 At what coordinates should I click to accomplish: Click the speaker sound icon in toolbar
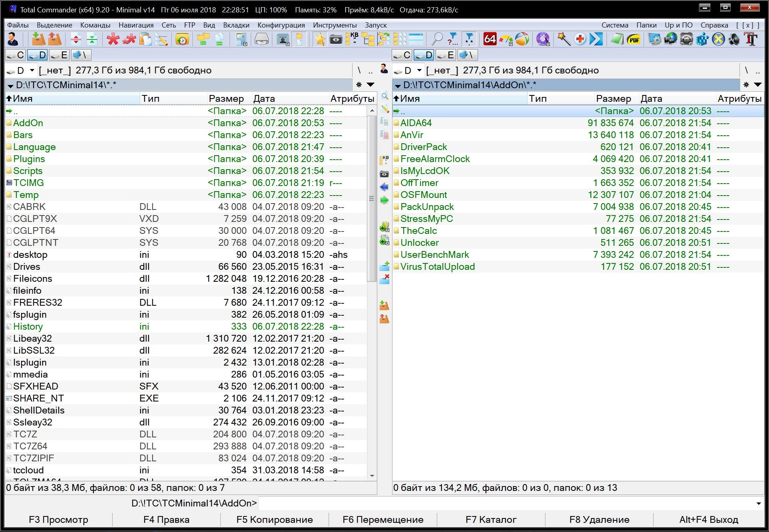tap(735, 39)
